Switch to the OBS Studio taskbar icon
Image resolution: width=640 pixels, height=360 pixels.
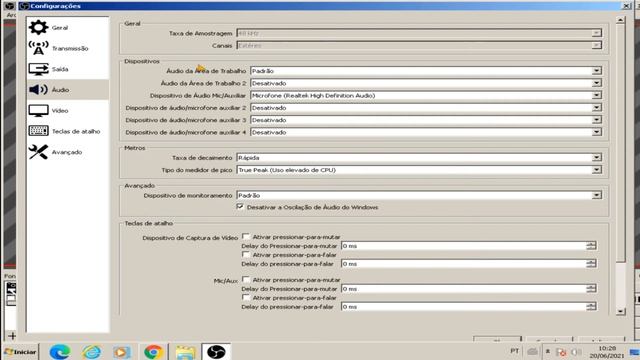pos(216,352)
